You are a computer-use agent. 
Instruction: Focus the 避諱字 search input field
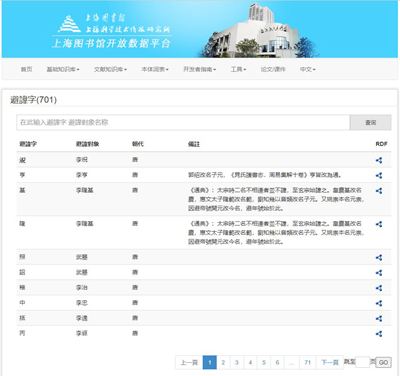click(x=183, y=122)
